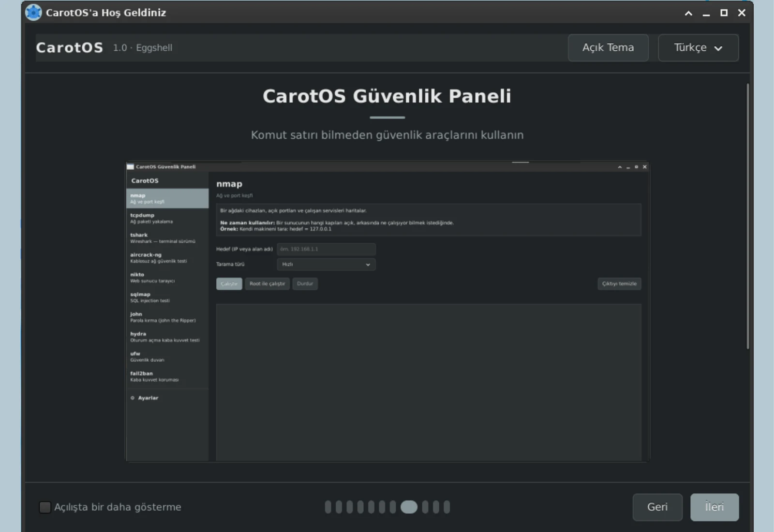This screenshot has width=774, height=532.
Task: Go to the ninth page indicator dot
Action: pyautogui.click(x=425, y=507)
